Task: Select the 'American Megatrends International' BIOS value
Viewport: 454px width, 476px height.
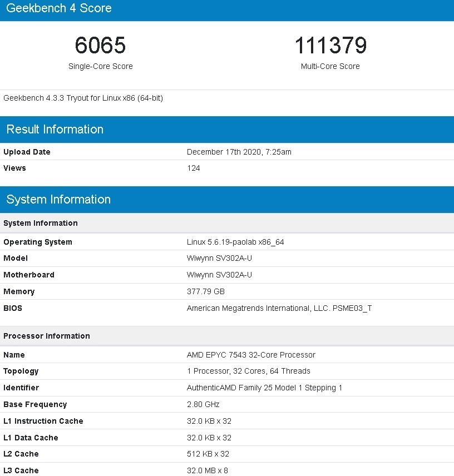Action: point(279,308)
